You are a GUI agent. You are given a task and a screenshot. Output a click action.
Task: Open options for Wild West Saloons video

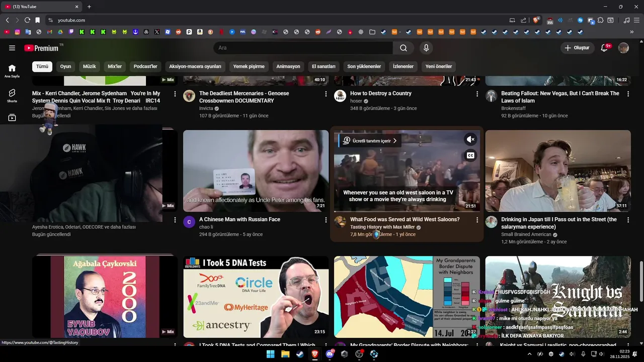(477, 220)
